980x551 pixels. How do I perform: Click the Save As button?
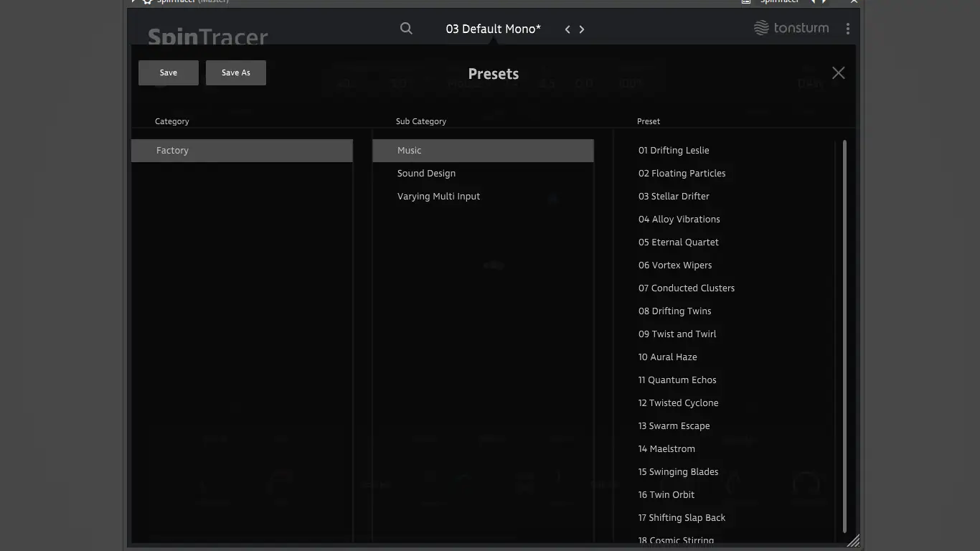point(236,72)
